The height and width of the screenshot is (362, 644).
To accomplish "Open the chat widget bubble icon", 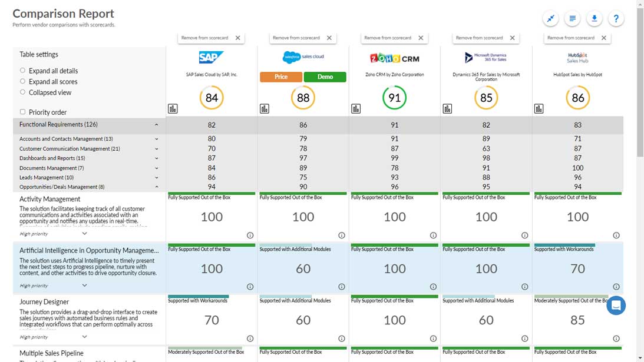I will click(616, 305).
